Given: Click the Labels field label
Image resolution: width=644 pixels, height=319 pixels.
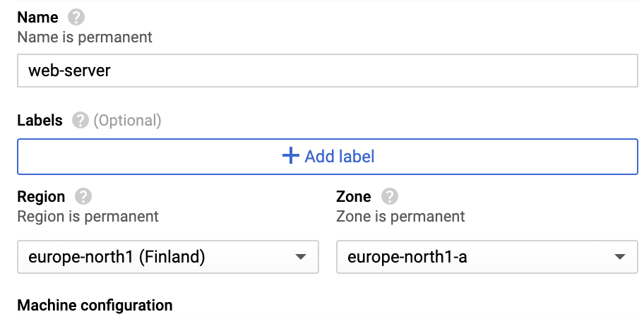Looking at the screenshot, I should pos(40,121).
